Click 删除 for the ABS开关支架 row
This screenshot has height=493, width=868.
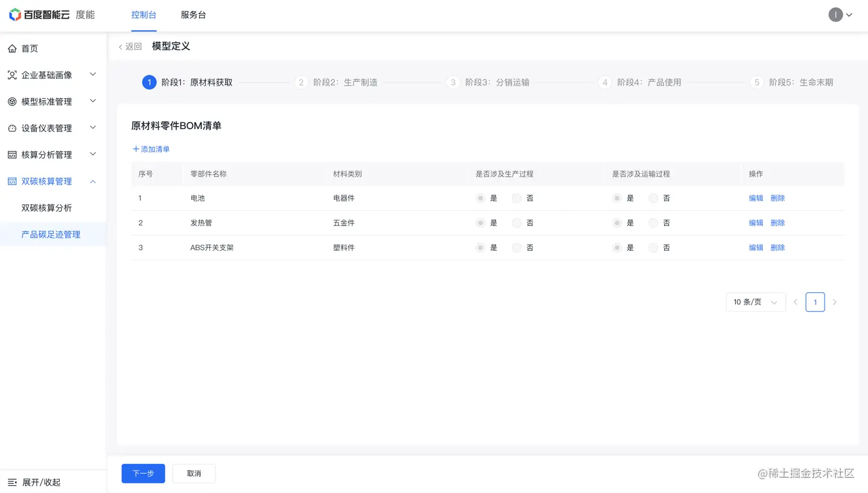click(778, 248)
